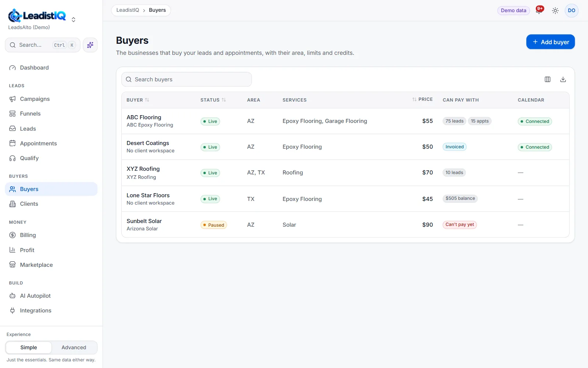The width and height of the screenshot is (588, 368).
Task: Click the notifications bell icon
Action: click(539, 10)
